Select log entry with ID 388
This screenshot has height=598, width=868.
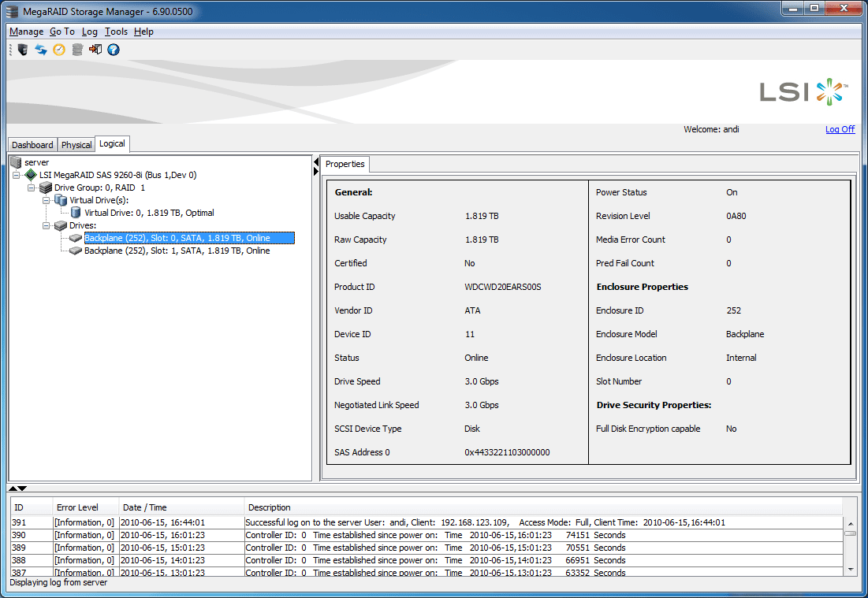click(x=427, y=560)
